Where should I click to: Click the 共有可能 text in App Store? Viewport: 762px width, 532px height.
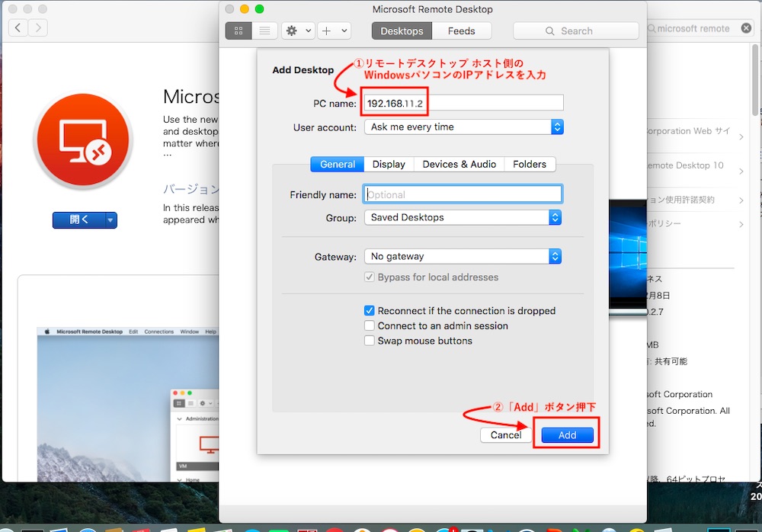[671, 361]
